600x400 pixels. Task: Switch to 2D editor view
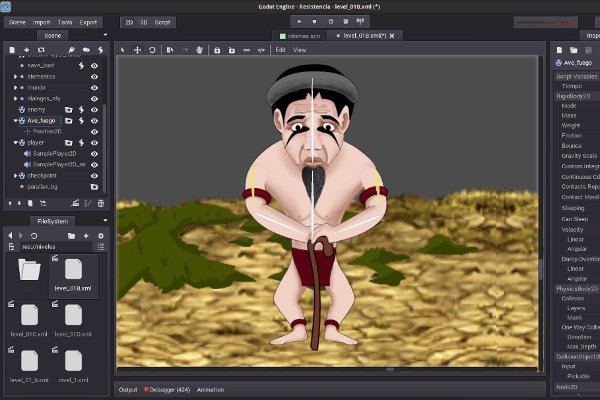(129, 23)
